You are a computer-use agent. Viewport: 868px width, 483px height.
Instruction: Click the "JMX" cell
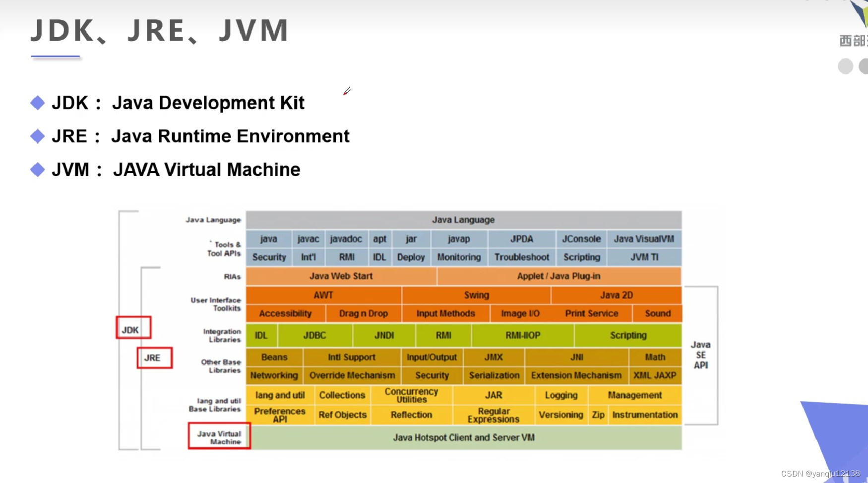(x=494, y=357)
